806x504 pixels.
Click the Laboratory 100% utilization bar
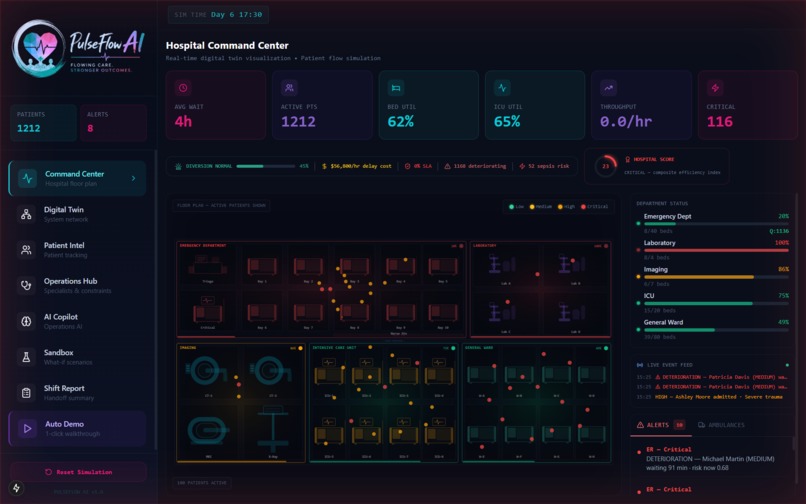pyautogui.click(x=716, y=250)
